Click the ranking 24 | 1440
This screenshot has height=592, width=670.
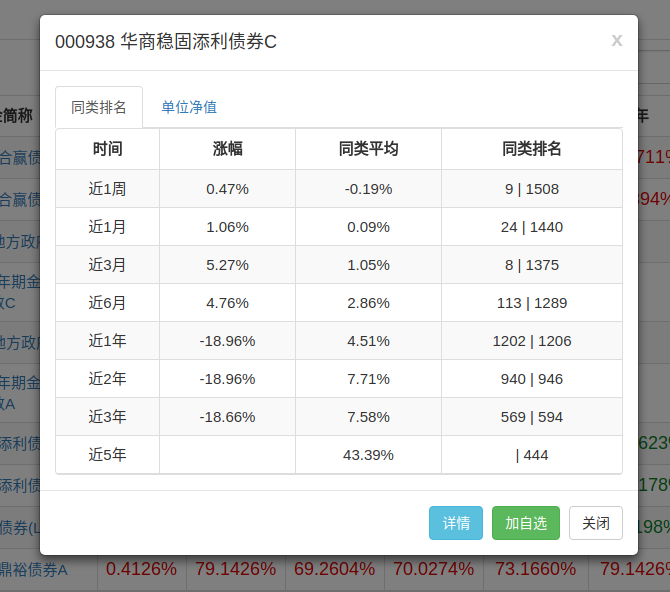point(532,227)
